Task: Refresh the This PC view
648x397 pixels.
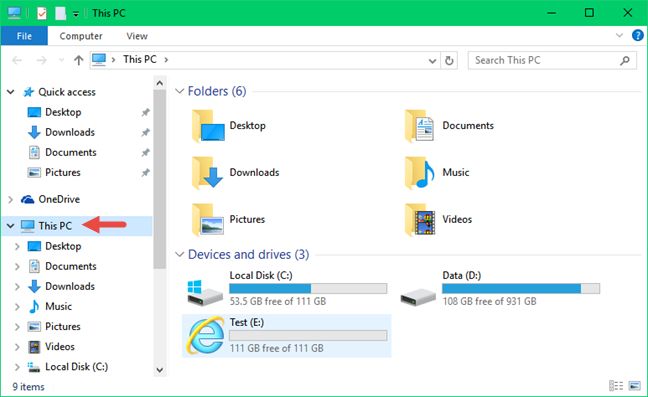Action: (x=449, y=61)
